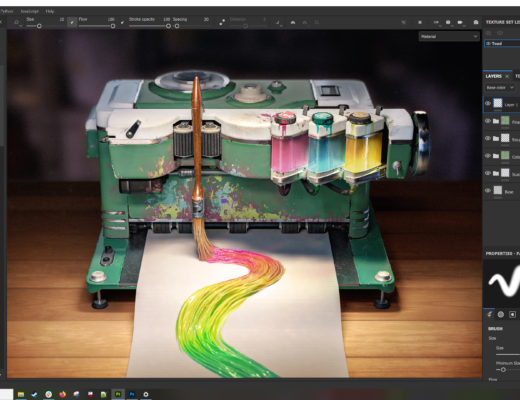Expand the first folder below Layer 1
520x400 pixels.
496,121
